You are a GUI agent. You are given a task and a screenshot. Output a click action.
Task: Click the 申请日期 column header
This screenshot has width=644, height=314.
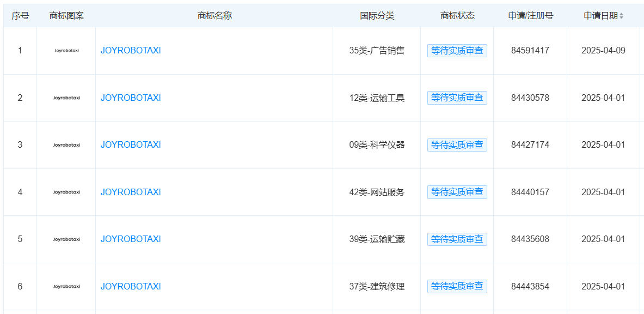(x=600, y=16)
